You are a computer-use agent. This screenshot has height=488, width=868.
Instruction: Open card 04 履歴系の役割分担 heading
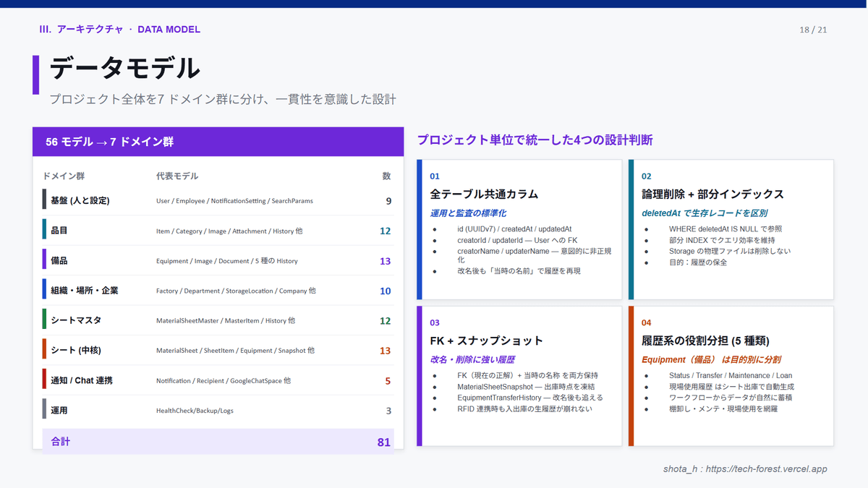click(705, 341)
